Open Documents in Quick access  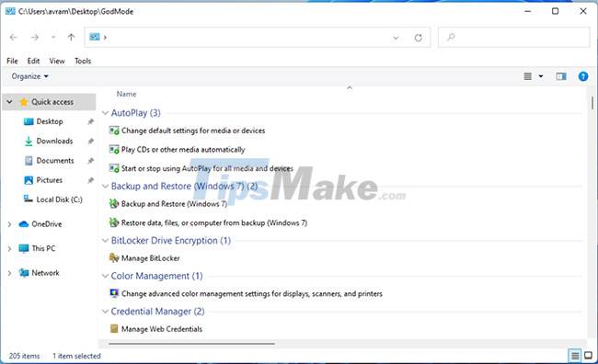(x=55, y=161)
